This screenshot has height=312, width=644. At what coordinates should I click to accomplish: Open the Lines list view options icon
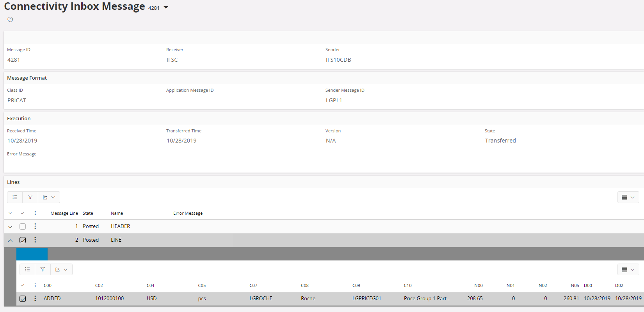tap(15, 197)
